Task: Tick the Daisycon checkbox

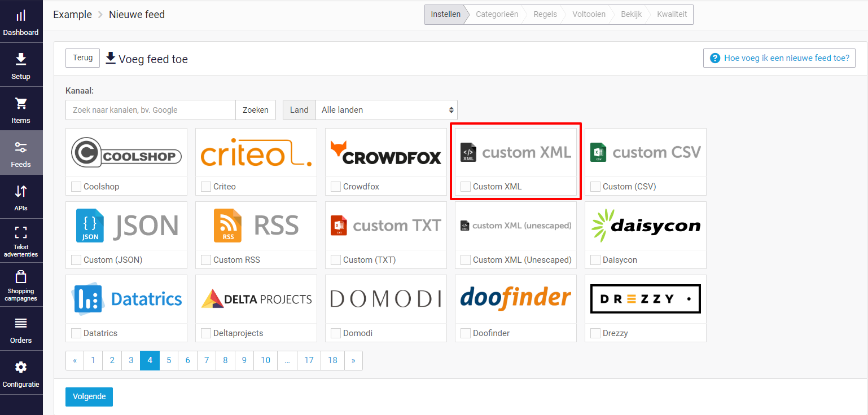Action: 595,260
